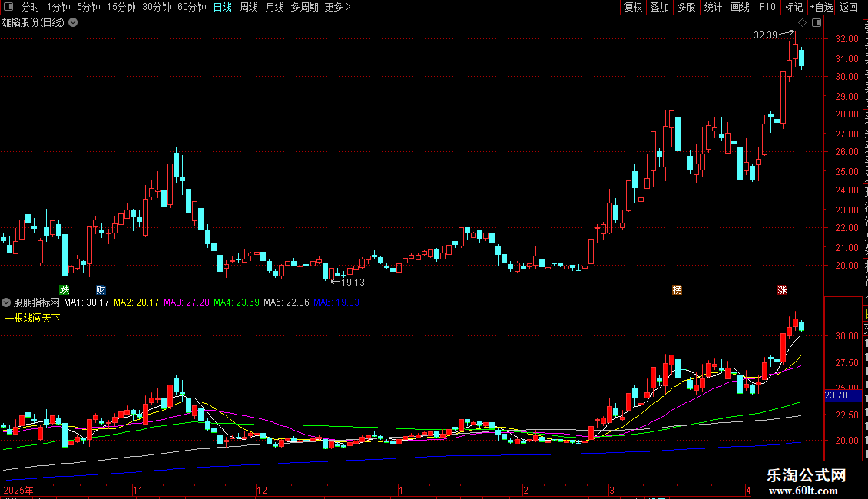This screenshot has width=868, height=499.
Task: Click the blue 23.70 axis value box
Action: tap(843, 395)
